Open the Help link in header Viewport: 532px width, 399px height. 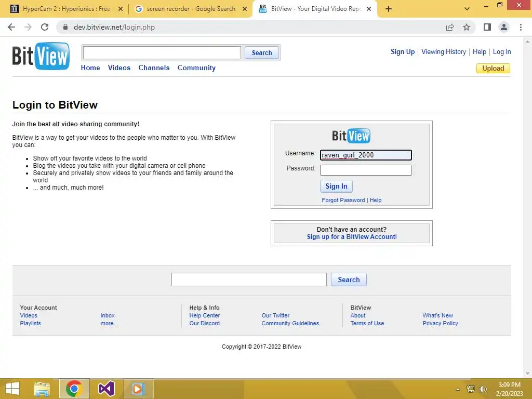(480, 52)
